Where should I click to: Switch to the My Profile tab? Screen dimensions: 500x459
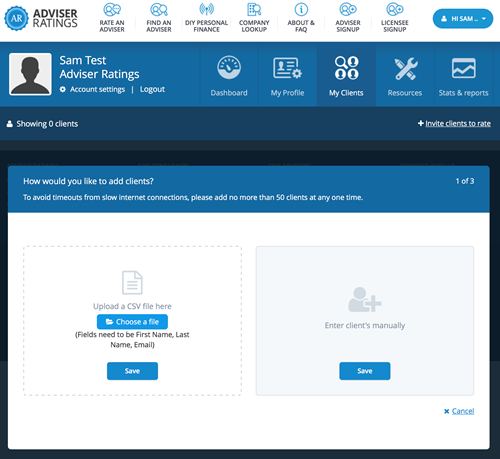287,76
